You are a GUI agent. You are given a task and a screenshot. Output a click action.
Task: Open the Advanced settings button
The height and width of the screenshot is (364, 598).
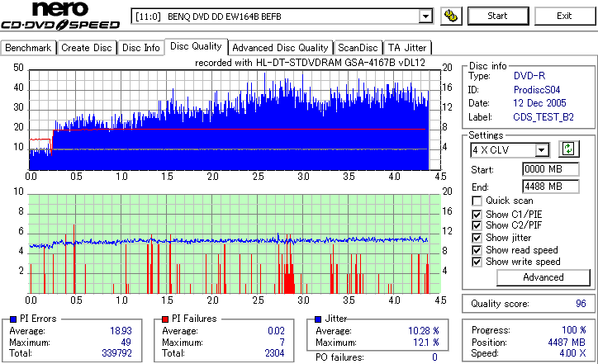pos(543,277)
